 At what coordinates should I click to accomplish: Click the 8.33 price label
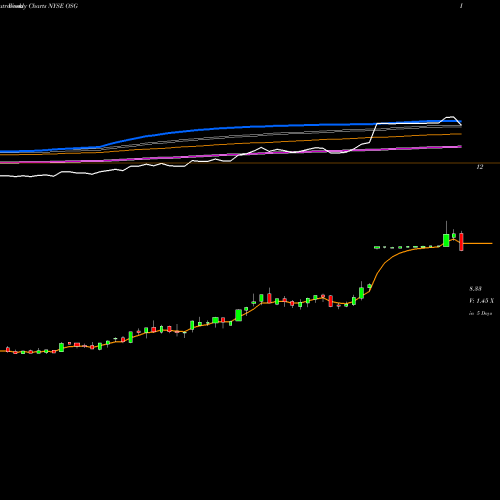[x=475, y=289]
